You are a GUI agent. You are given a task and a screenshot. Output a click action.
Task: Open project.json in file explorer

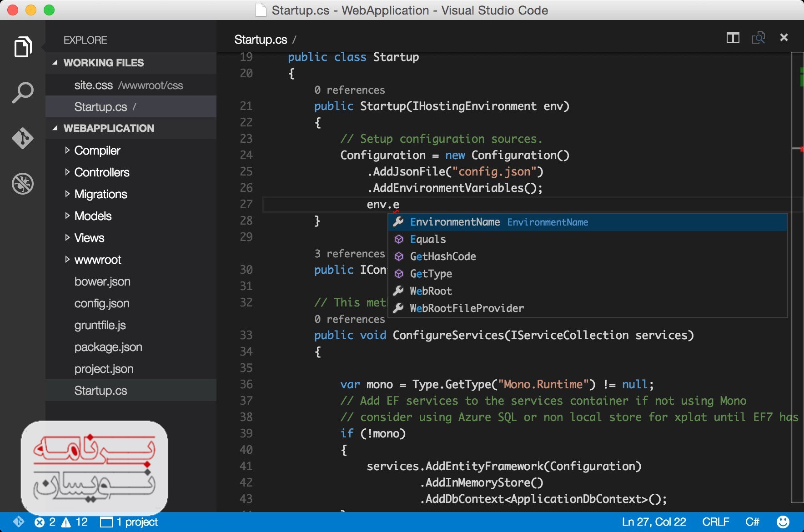[x=104, y=369]
